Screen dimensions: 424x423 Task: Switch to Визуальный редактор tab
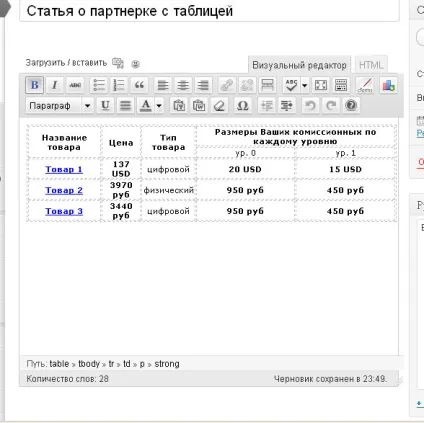pyautogui.click(x=299, y=65)
